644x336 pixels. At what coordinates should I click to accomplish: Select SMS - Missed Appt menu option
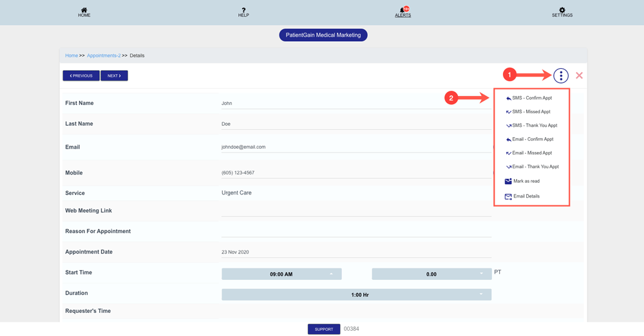click(x=531, y=112)
